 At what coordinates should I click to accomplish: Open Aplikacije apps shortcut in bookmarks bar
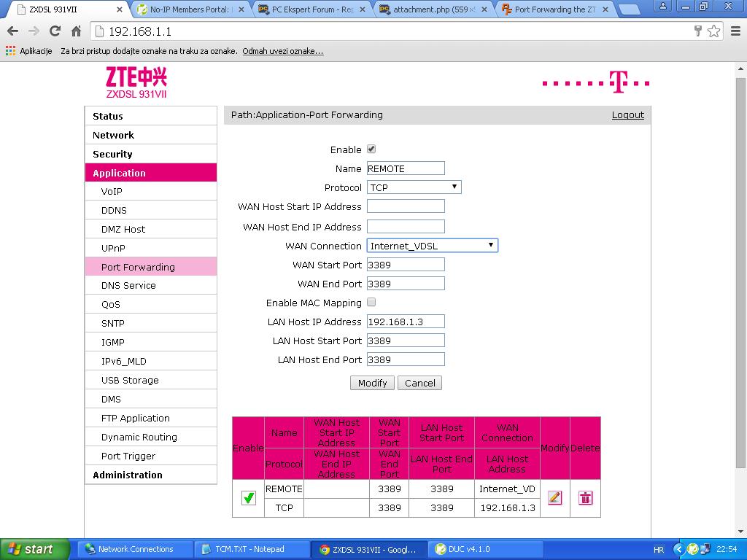click(x=29, y=51)
